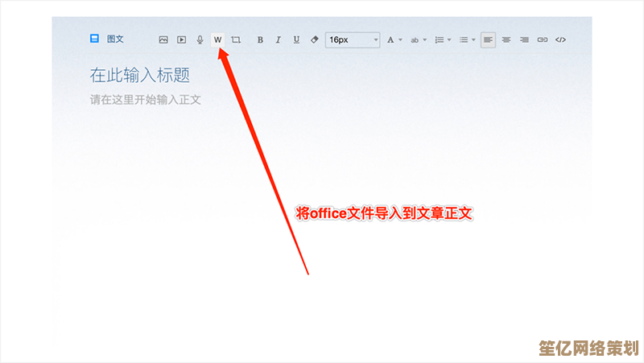The image size is (644, 363).
Task: Align text to the left
Action: [489, 39]
